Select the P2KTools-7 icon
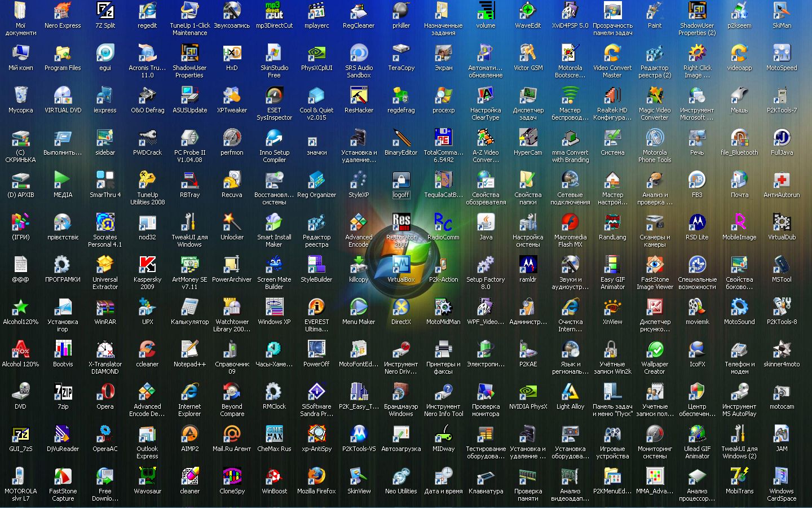 (782, 95)
